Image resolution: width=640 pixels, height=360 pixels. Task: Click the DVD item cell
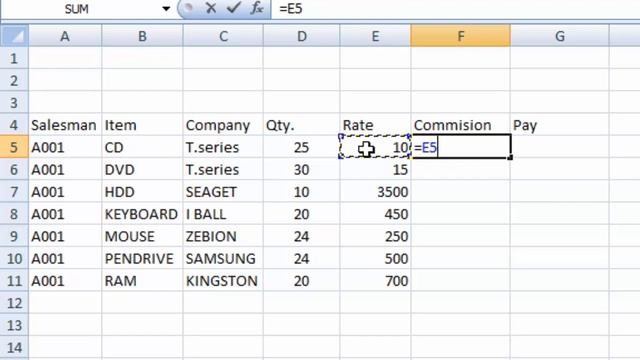pyautogui.click(x=142, y=169)
